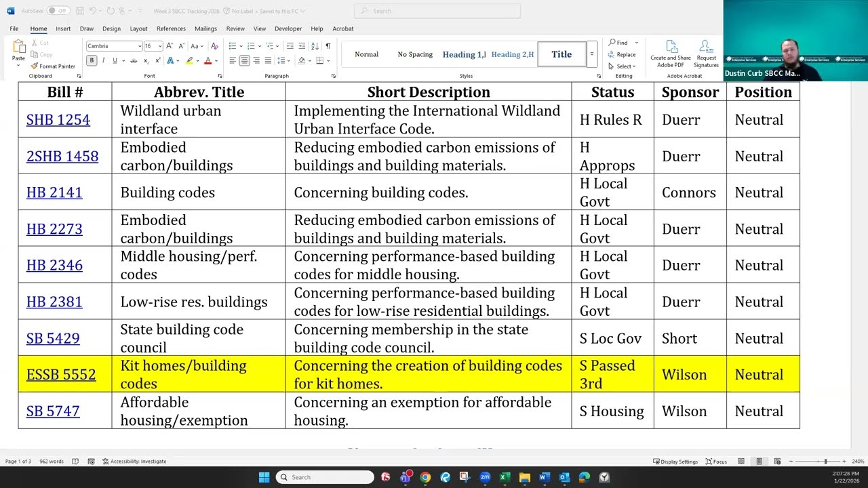Viewport: 868px width, 488px height.
Task: Expand the Styles gallery more arrow
Action: [x=592, y=54]
